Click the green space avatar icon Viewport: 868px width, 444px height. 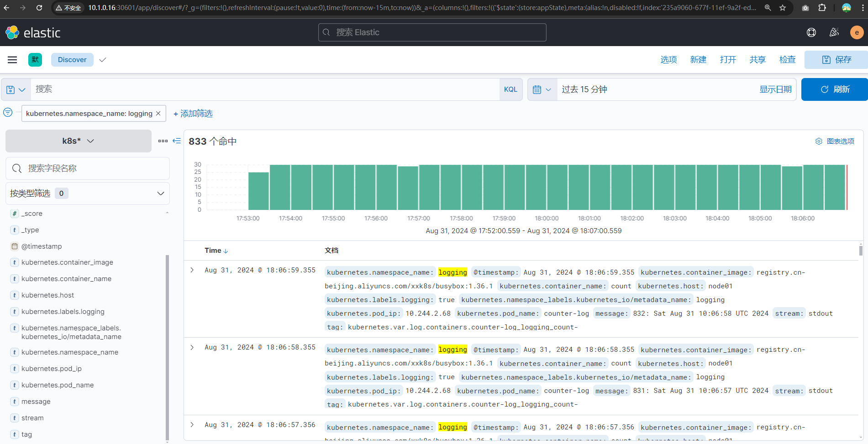coord(35,60)
